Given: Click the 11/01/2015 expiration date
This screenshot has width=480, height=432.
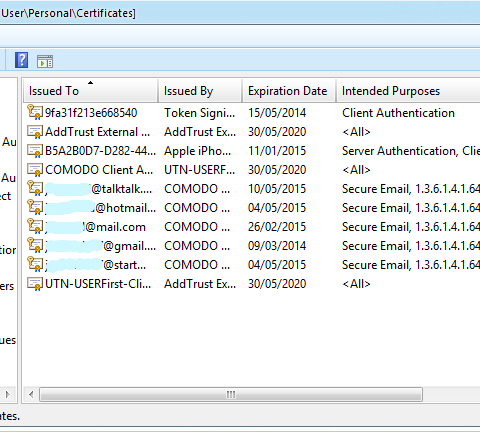Looking at the screenshot, I should coord(277,151).
